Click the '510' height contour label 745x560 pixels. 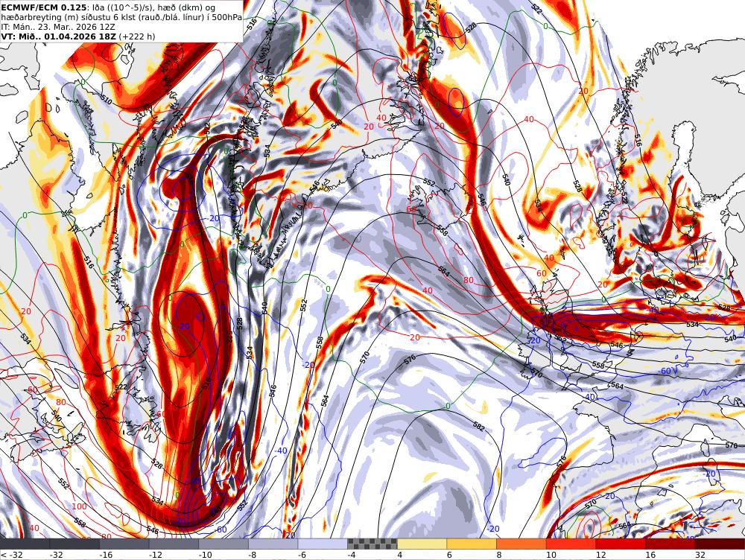click(107, 101)
